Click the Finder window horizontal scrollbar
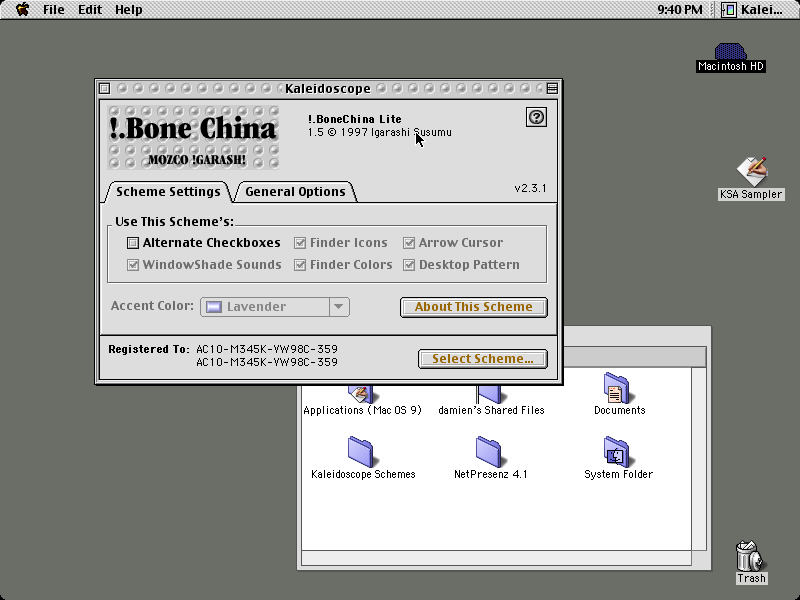 [496, 558]
